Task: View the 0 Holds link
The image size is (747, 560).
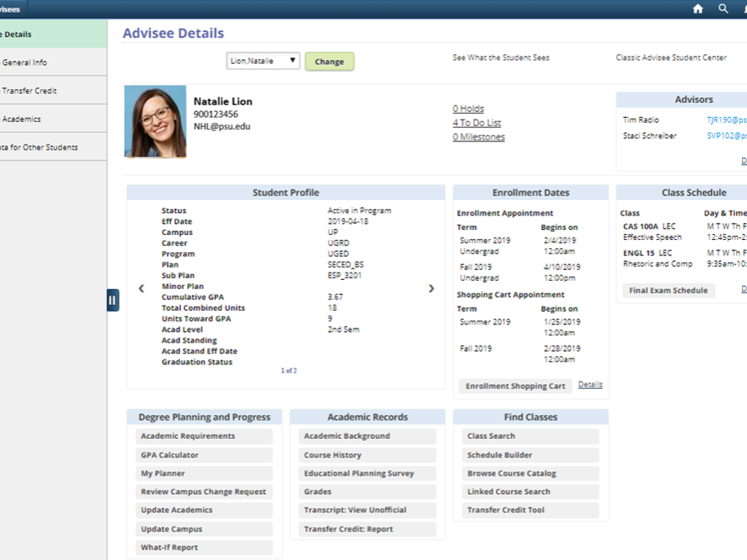Action: [468, 109]
